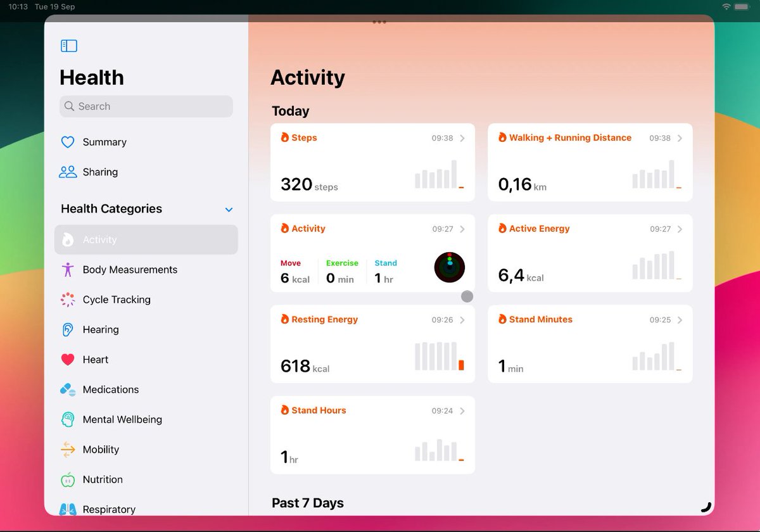Click the Medications pills icon
The width and height of the screenshot is (760, 532).
(68, 389)
